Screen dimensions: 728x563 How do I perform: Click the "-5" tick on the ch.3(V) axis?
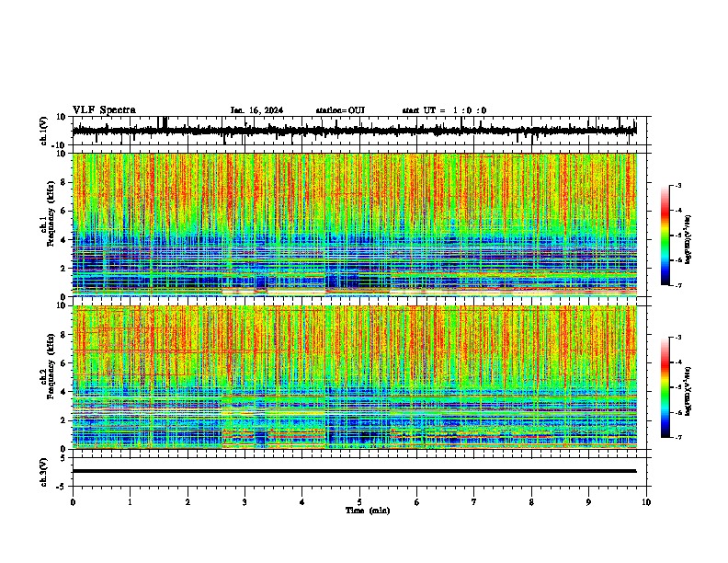(62, 487)
